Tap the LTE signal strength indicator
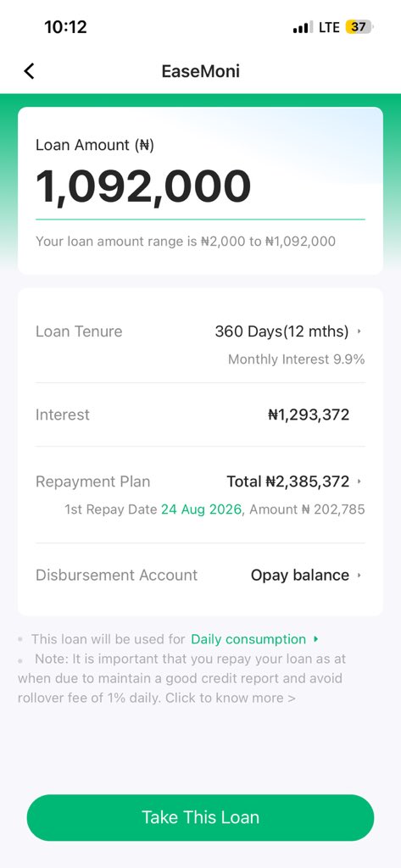 (303, 27)
